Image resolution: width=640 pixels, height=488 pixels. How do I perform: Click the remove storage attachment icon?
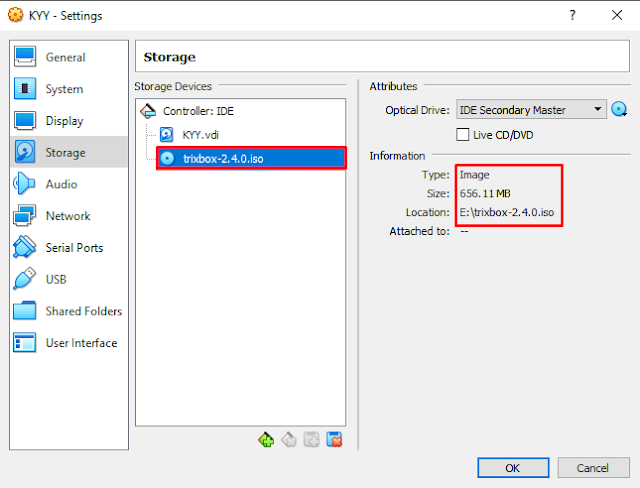[x=334, y=440]
